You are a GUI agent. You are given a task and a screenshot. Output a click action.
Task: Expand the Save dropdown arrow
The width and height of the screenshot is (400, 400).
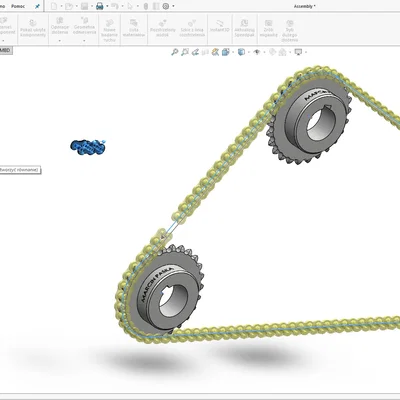(x=92, y=6)
